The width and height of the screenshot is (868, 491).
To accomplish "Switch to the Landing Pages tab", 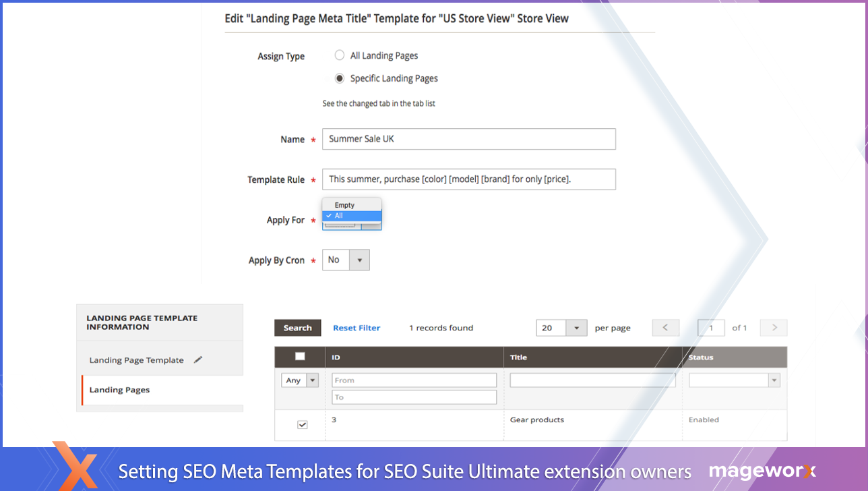I will [x=120, y=390].
